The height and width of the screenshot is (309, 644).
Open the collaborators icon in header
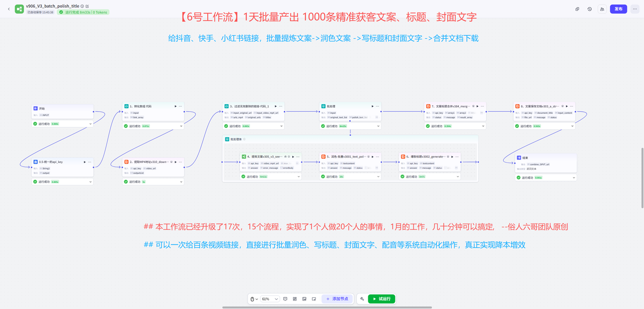(x=602, y=9)
